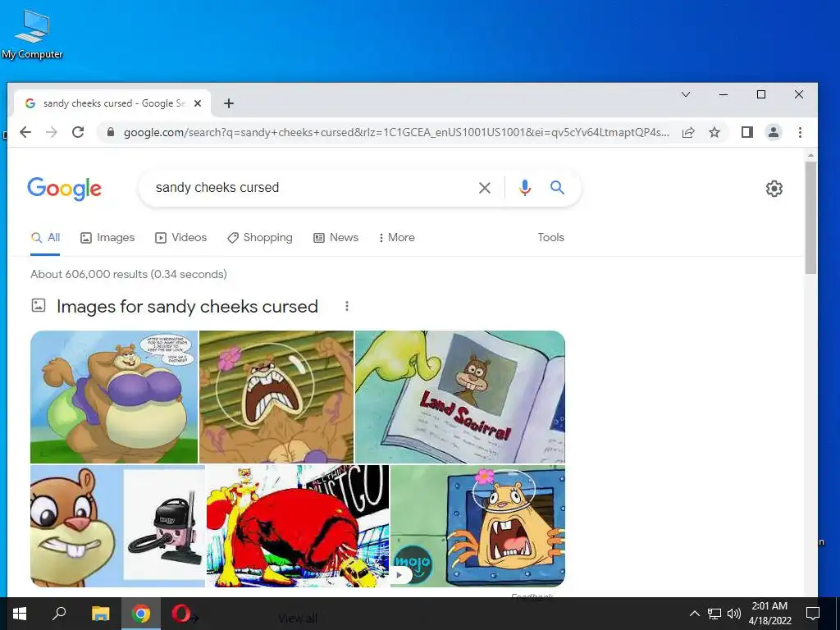
Task: Open Images for sandy cheeks cursed heading
Action: (187, 307)
